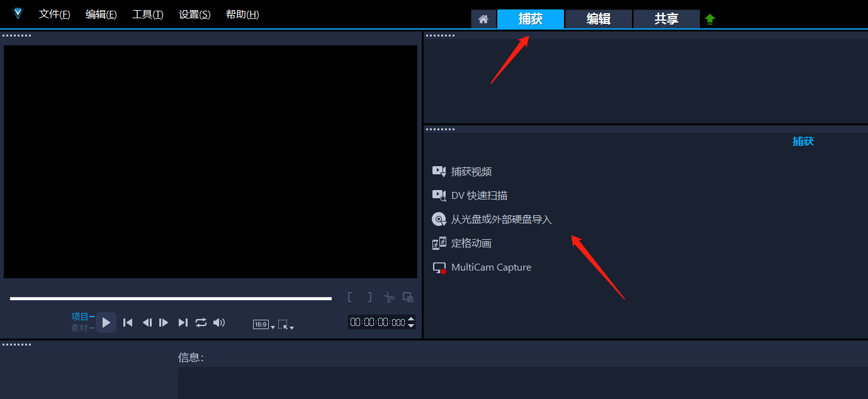Click the 信息 information area
Screen dimensions: 868x399
[523, 383]
